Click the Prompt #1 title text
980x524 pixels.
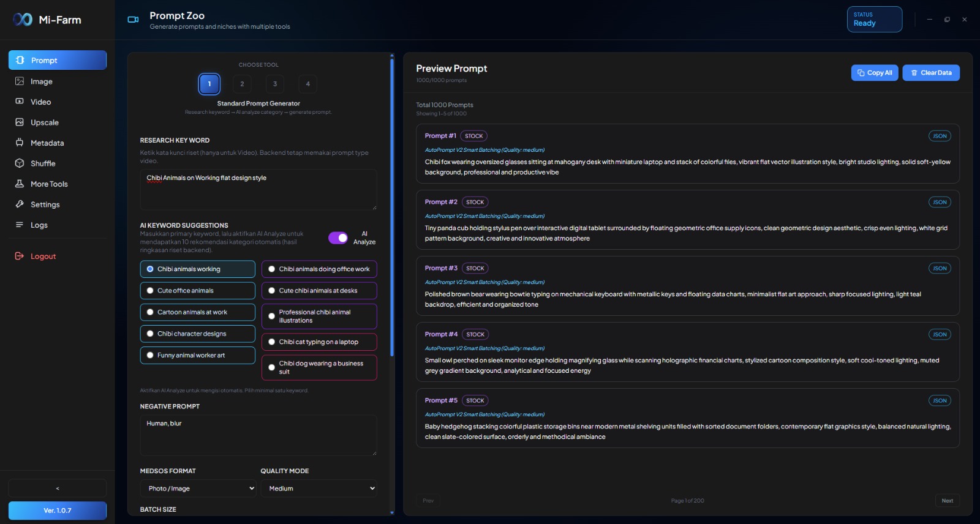pos(440,136)
